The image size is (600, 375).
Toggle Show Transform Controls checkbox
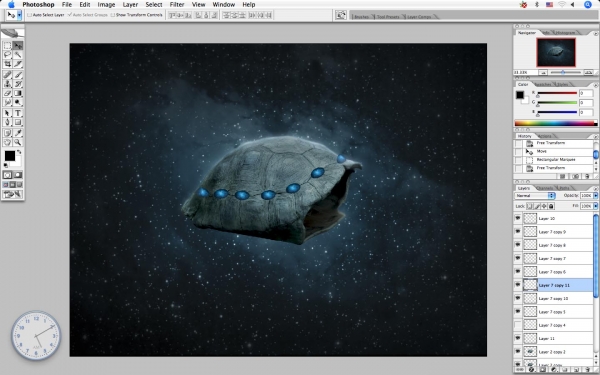pos(112,15)
